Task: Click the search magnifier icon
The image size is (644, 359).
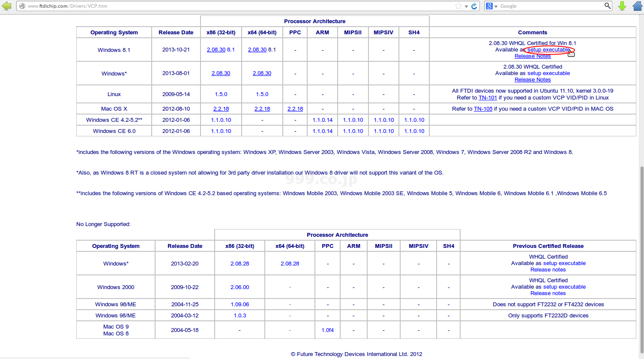Action: pyautogui.click(x=608, y=6)
